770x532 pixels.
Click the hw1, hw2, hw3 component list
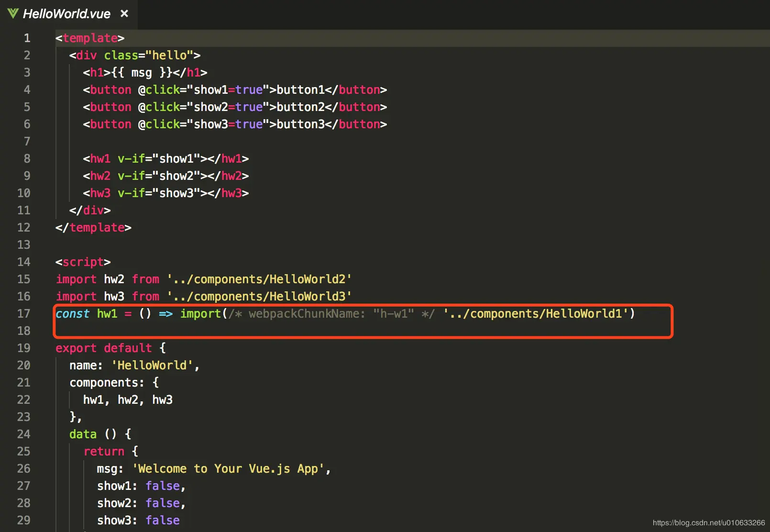tap(128, 400)
